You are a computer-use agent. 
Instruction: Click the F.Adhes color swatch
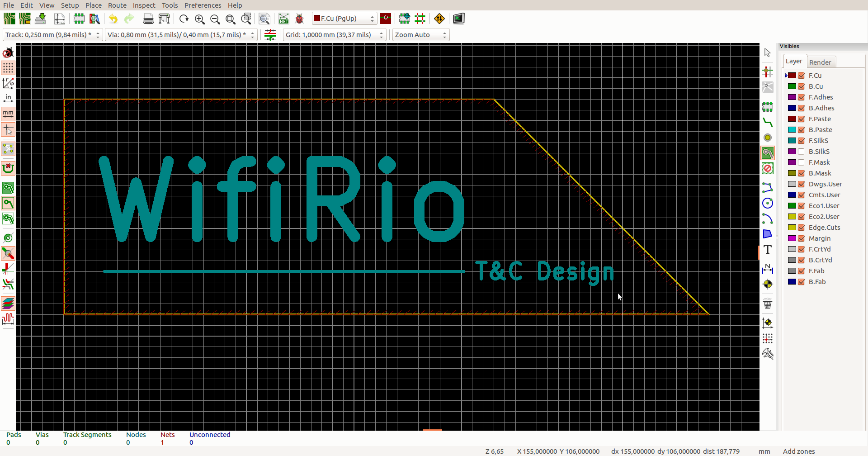pos(792,97)
